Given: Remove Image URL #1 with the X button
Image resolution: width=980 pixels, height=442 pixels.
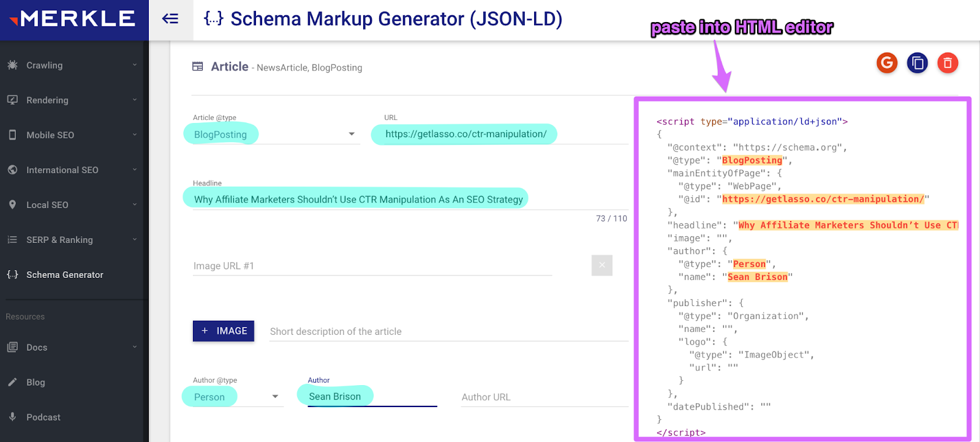Looking at the screenshot, I should [602, 265].
